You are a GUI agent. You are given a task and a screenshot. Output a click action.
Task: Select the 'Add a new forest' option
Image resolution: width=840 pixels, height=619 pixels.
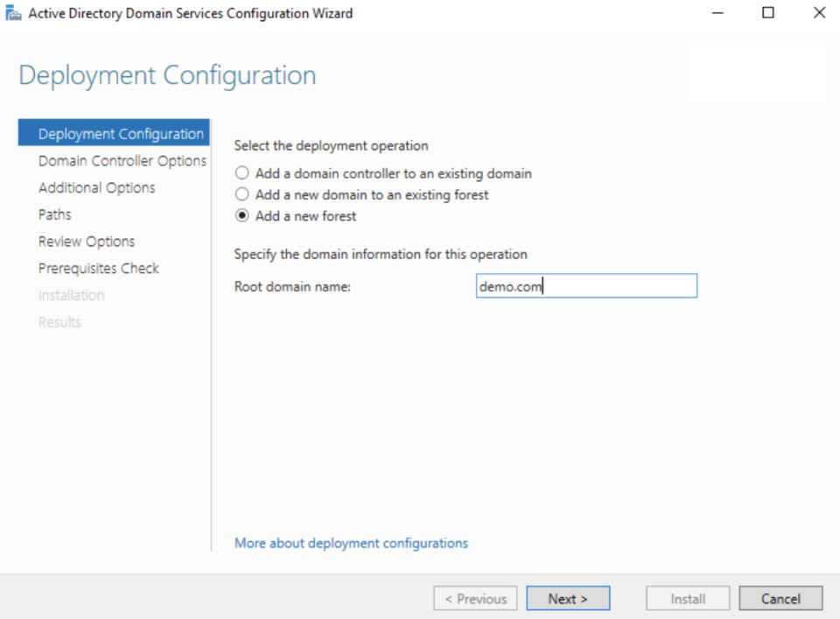point(241,215)
